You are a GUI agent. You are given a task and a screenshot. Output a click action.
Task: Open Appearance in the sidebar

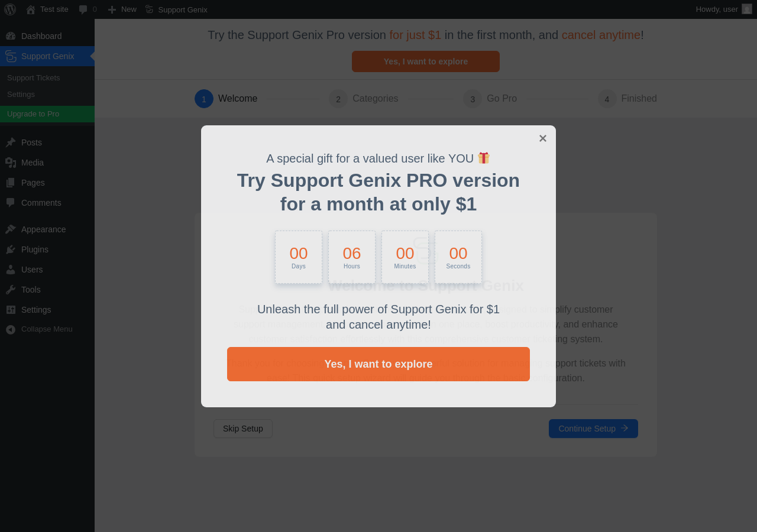pos(43,229)
